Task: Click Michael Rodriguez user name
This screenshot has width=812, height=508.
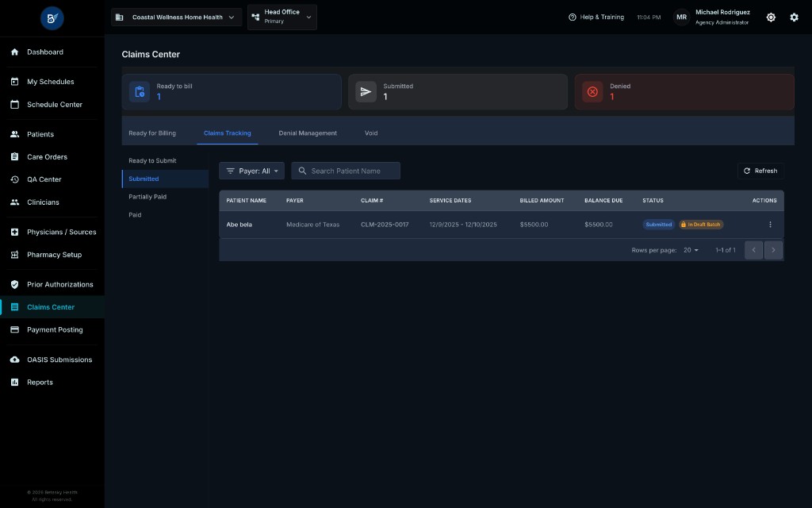Action: [x=722, y=12]
